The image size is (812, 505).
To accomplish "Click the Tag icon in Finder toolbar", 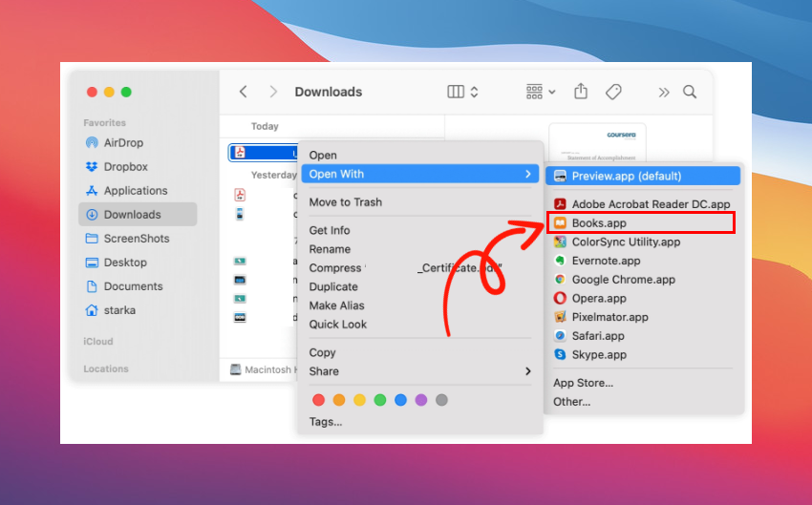I will click(x=613, y=92).
